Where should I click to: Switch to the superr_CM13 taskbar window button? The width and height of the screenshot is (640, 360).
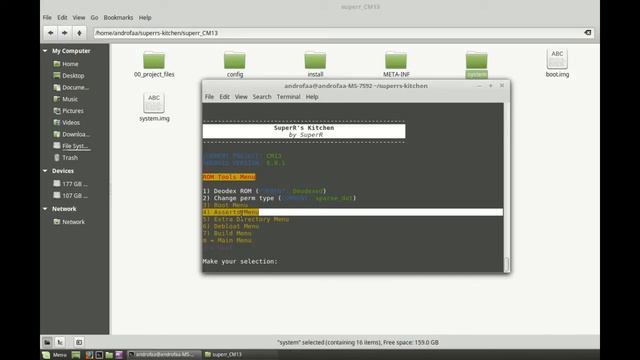pos(223,355)
